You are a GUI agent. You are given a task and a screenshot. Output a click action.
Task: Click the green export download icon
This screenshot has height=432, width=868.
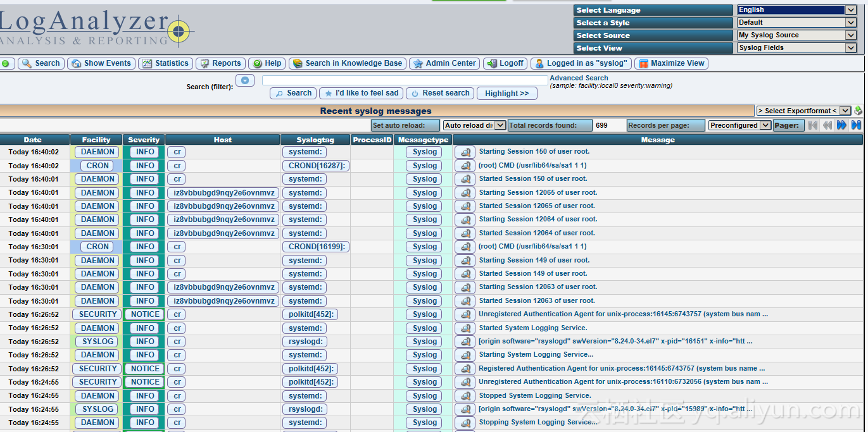[859, 111]
